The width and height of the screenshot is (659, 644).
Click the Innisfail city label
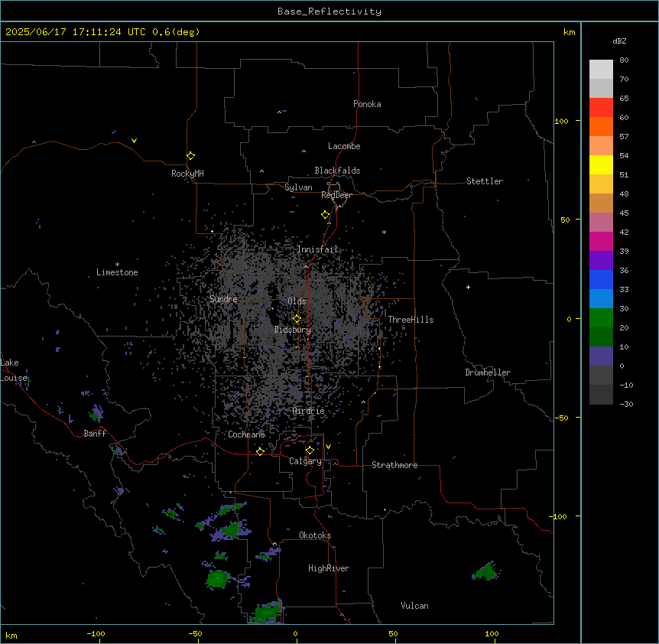[317, 249]
